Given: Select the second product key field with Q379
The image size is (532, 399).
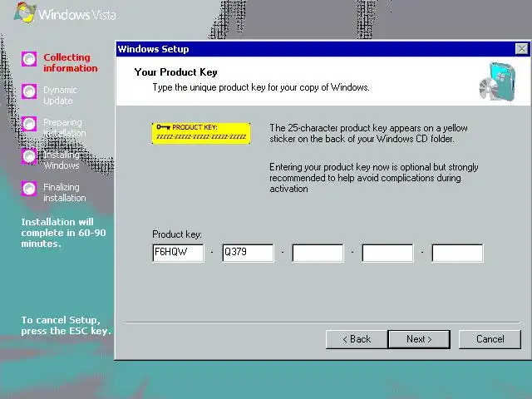Looking at the screenshot, I should pyautogui.click(x=248, y=253).
